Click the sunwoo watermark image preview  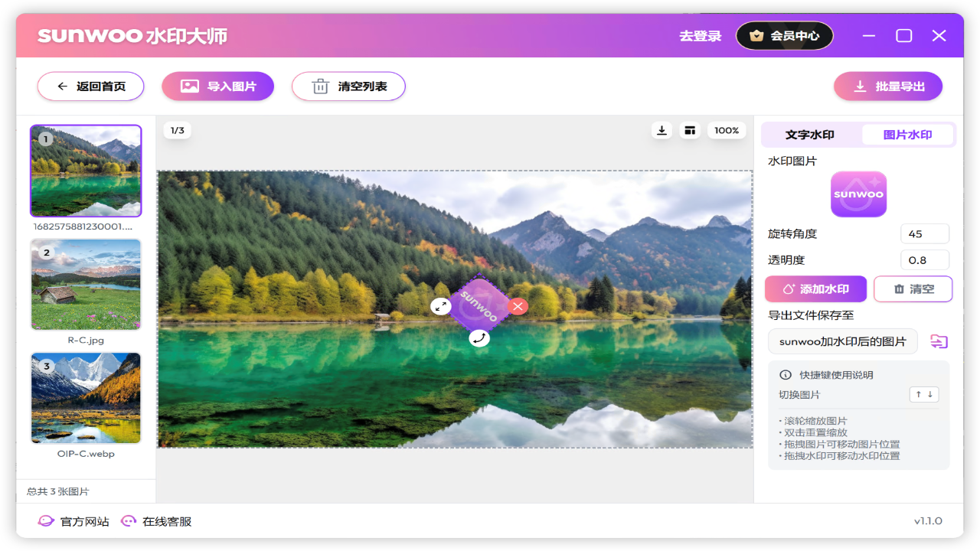click(858, 194)
